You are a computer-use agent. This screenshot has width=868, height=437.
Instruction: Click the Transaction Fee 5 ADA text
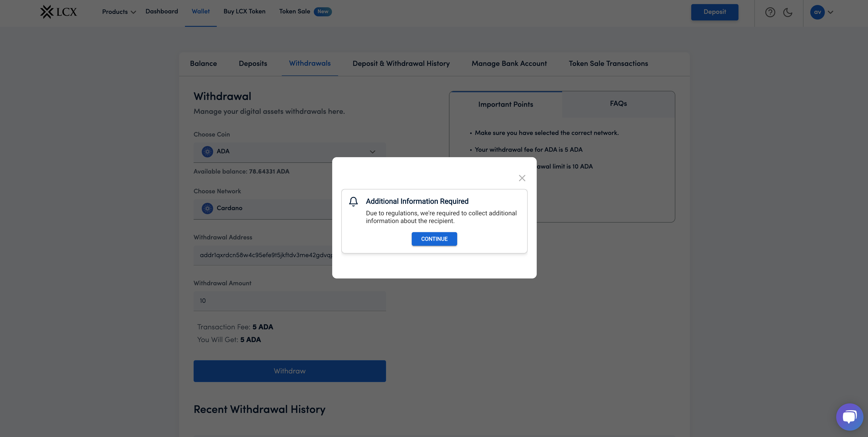tap(235, 327)
